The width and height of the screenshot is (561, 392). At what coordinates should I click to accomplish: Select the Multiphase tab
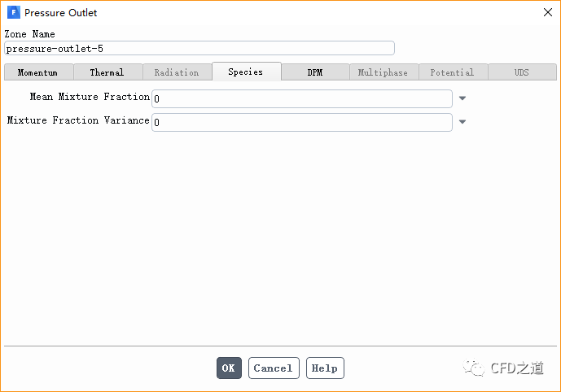tap(383, 72)
